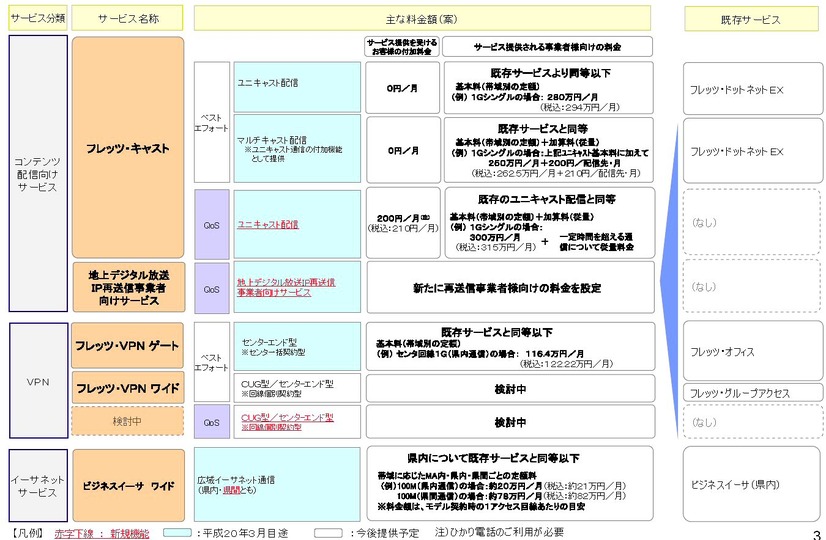The image size is (826, 540).
Task: Select QoS box in the 地上デジタル放送 row
Action: point(212,289)
